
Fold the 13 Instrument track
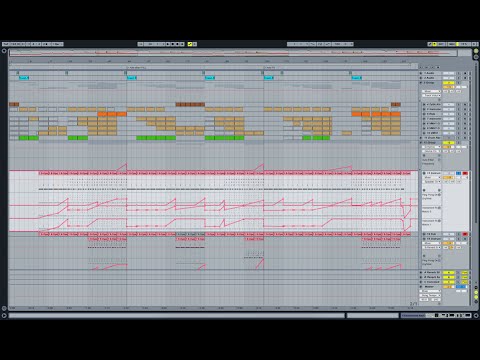pyautogui.click(x=424, y=173)
